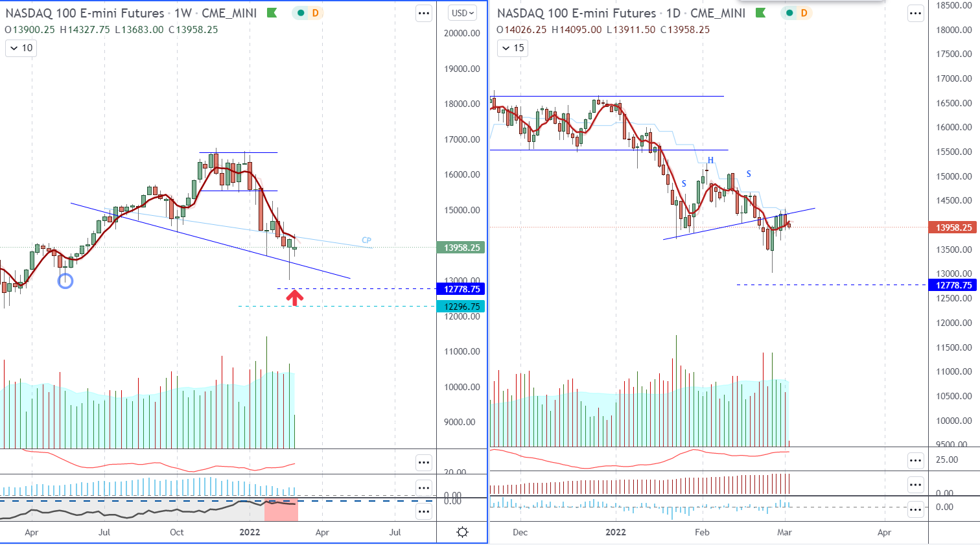This screenshot has width=980, height=547.
Task: Open chart settings gear below the weekly price axis
Action: point(462,532)
